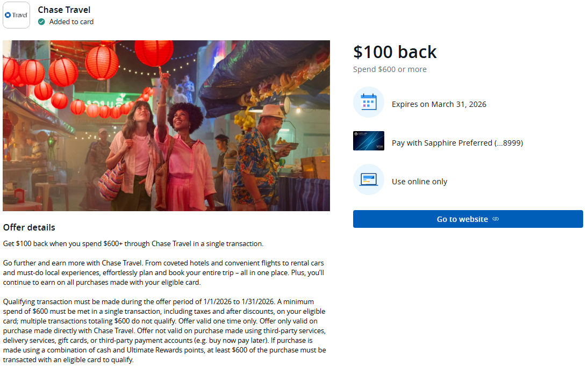Click the Get $100 back summary sentence

click(133, 243)
